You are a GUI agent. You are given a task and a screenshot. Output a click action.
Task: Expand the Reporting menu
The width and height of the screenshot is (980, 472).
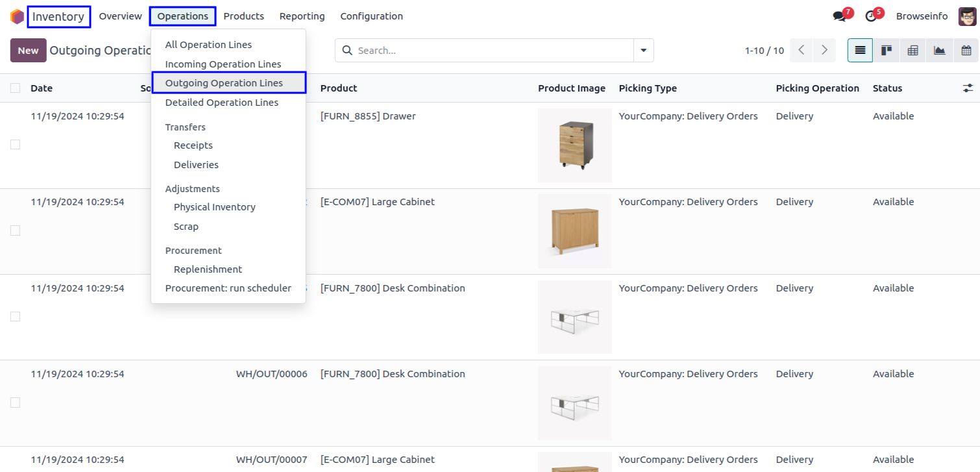(x=302, y=16)
